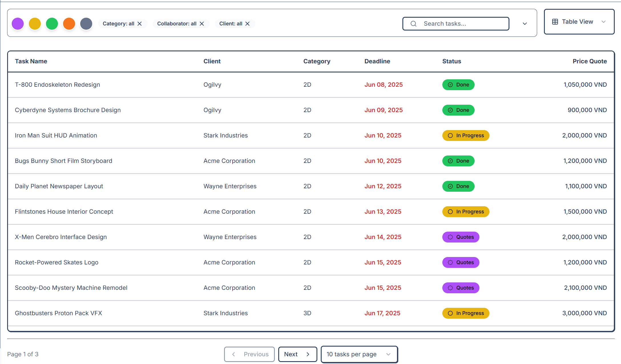Click Done status badge for T-800 task
This screenshot has width=621, height=364.
pyautogui.click(x=458, y=85)
